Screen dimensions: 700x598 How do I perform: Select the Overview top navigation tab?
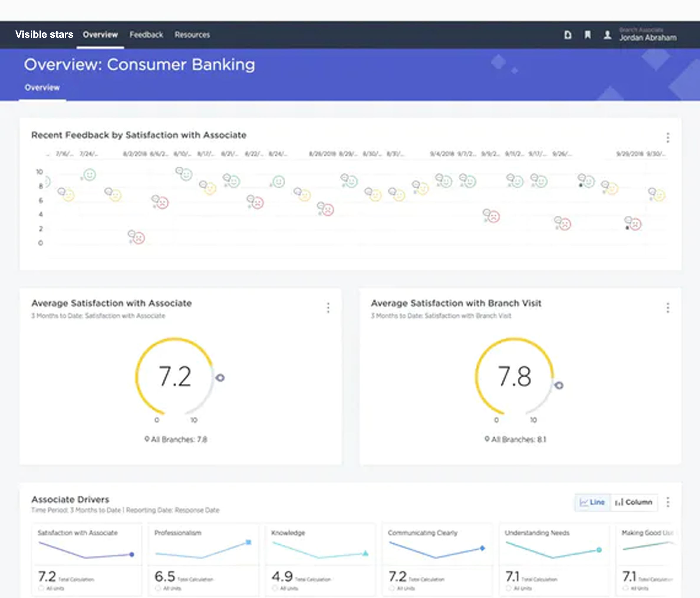[x=100, y=35]
